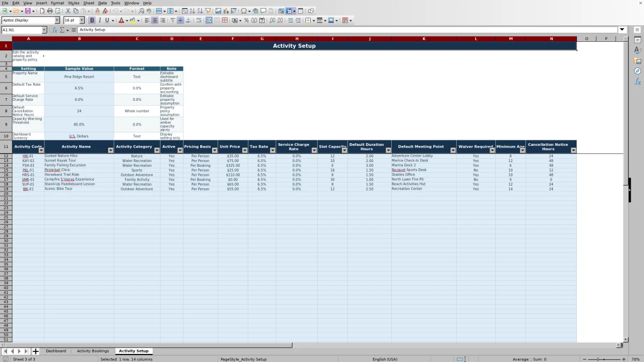This screenshot has height=362, width=644.
Task: Expand the Name Box dropdown
Action: pos(43,30)
